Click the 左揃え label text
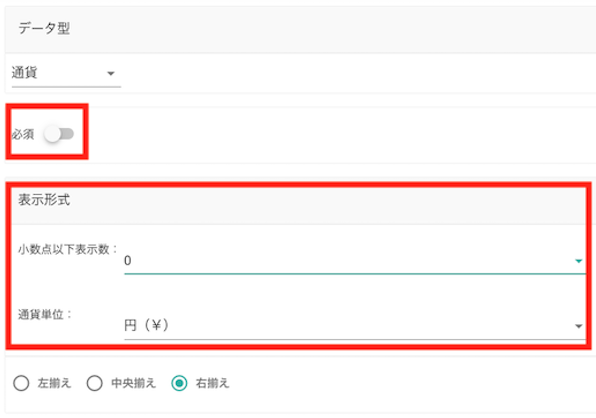This screenshot has height=418, width=596. coord(54,383)
